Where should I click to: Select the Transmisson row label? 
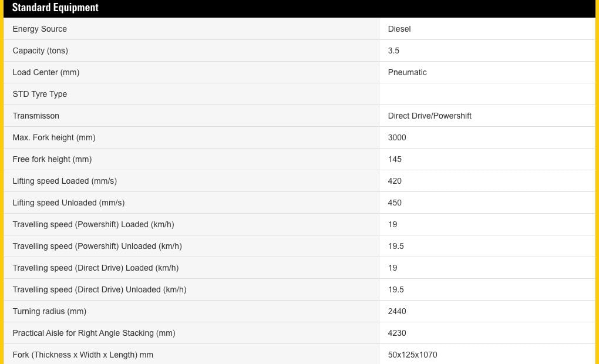point(36,116)
